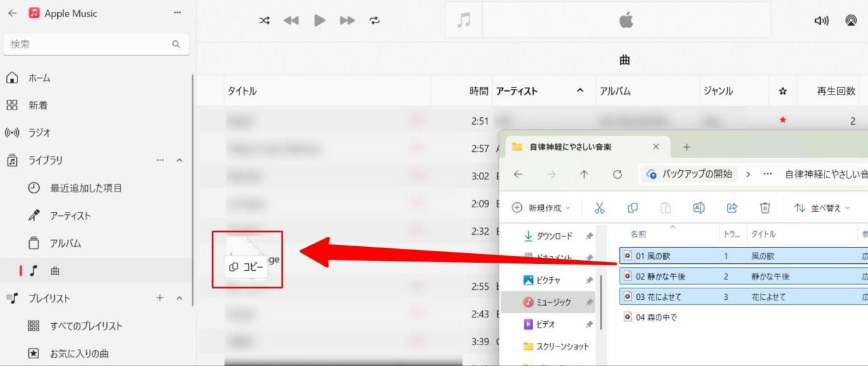Open the Apple Music more options menu

[177, 13]
